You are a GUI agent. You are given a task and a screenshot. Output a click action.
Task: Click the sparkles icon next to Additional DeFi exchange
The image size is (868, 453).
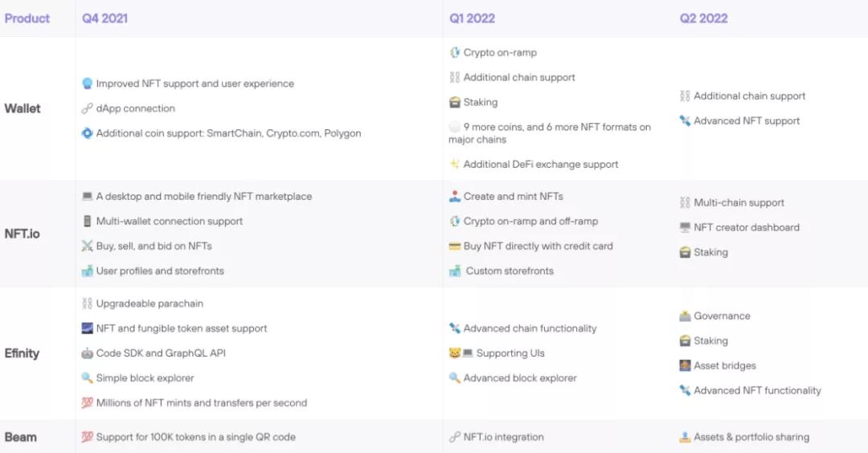(x=454, y=164)
